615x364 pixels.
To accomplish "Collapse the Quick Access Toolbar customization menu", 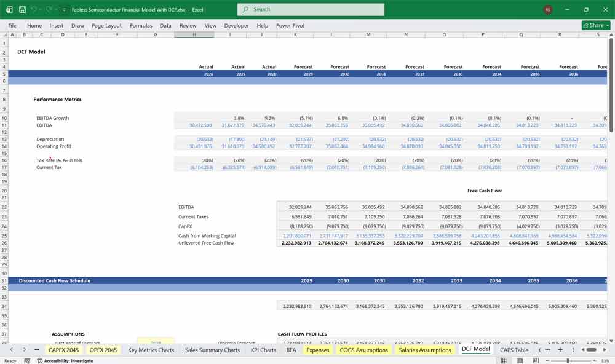I will tap(63, 9).
